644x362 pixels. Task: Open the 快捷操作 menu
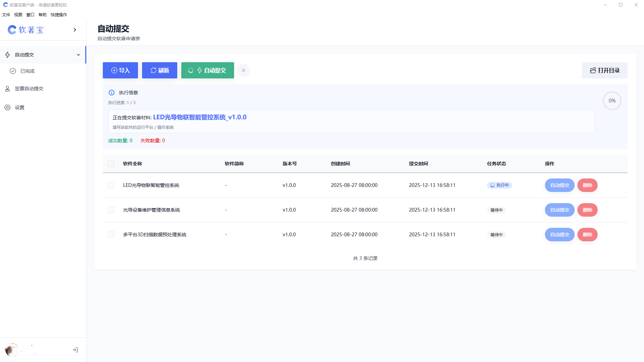coord(59,15)
